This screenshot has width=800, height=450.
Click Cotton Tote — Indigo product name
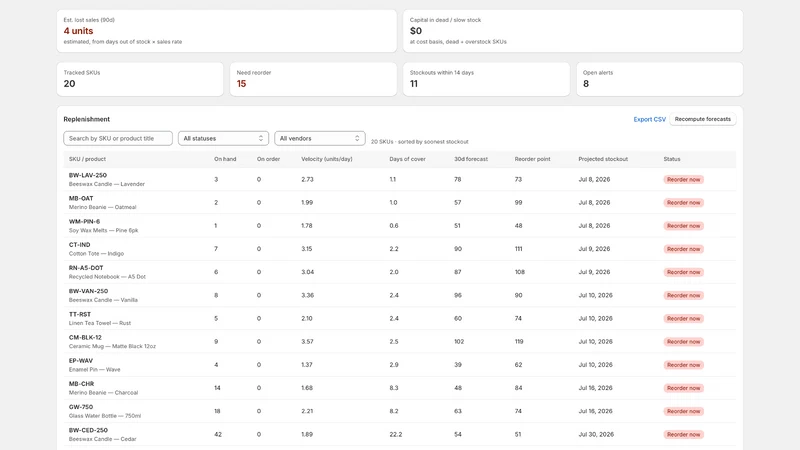coord(96,254)
